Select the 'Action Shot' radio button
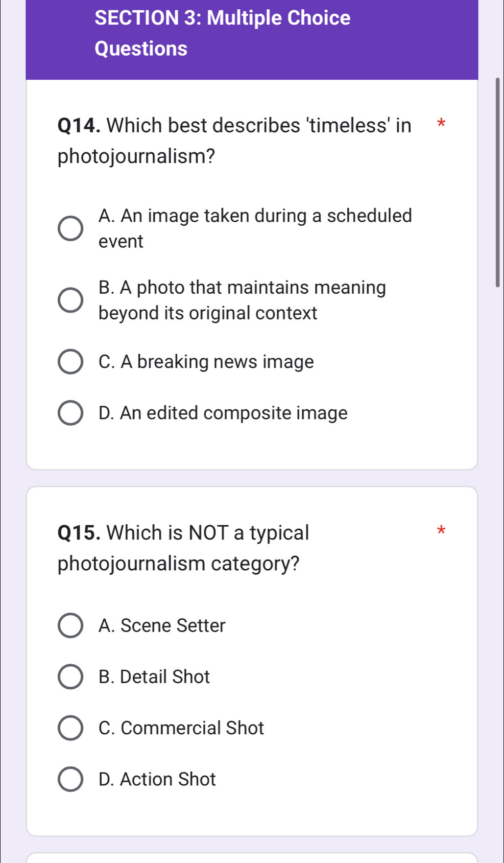 [x=70, y=779]
